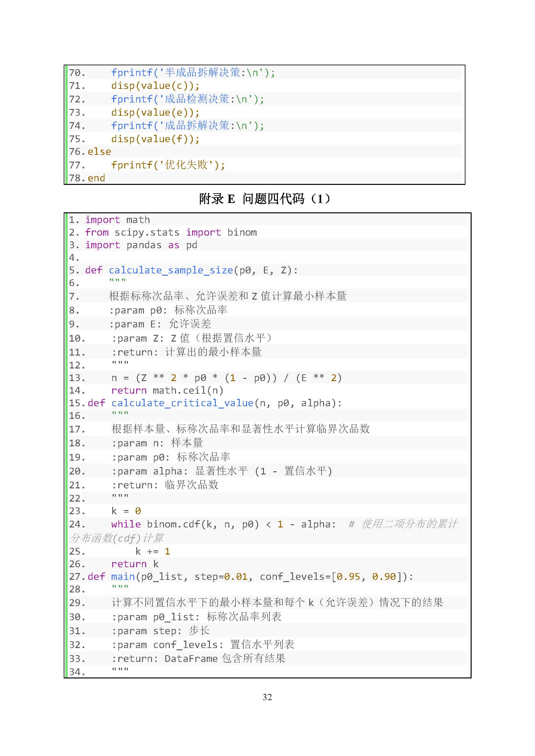The width and height of the screenshot is (535, 756).
Task: Click the line 'import math'
Action: tap(118, 219)
